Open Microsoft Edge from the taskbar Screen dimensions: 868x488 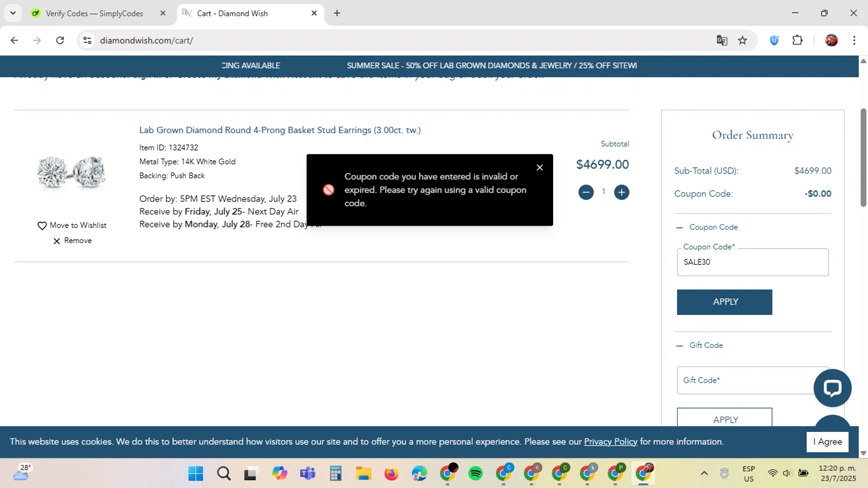tap(420, 474)
